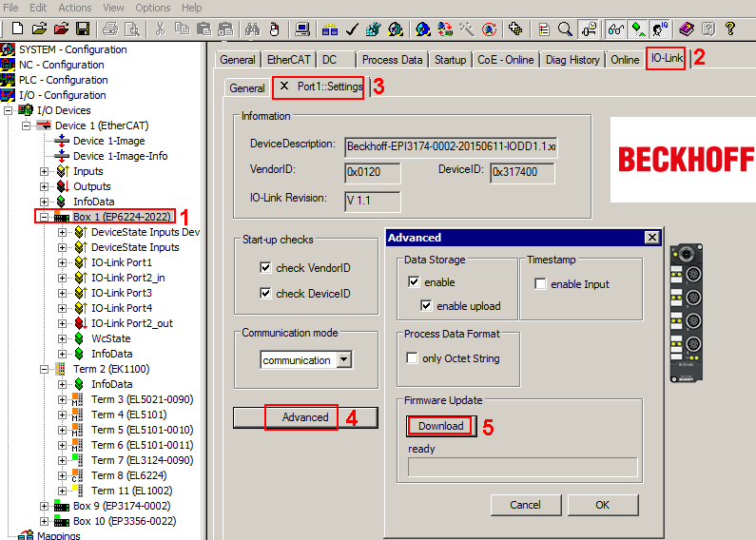
Task: Click the Find binoculars icon
Action: tap(252, 29)
